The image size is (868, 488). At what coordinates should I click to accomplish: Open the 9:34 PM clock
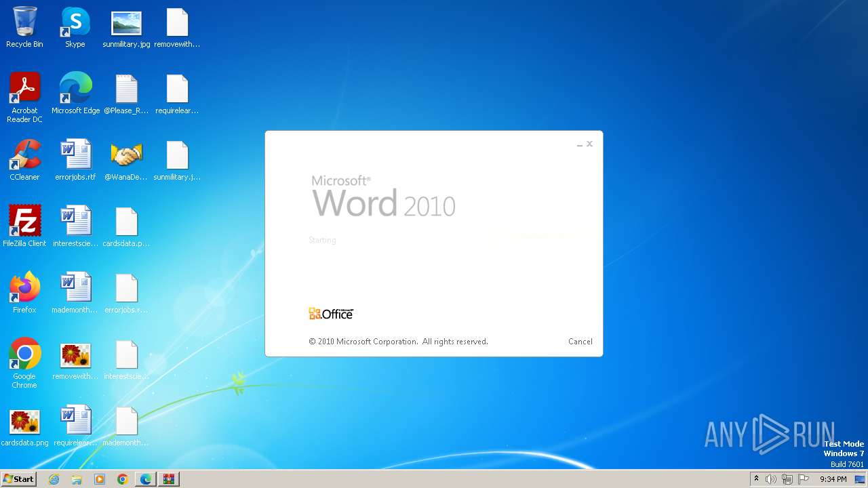coord(833,479)
